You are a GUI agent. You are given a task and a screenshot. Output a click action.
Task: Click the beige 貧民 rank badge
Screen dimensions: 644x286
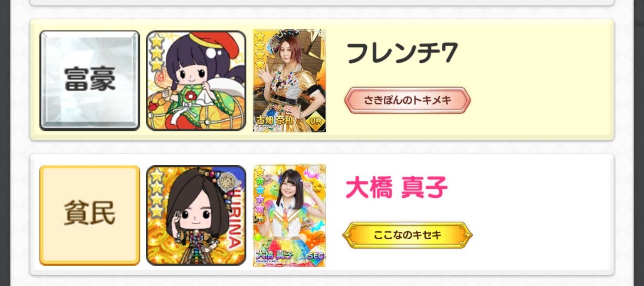coord(90,215)
